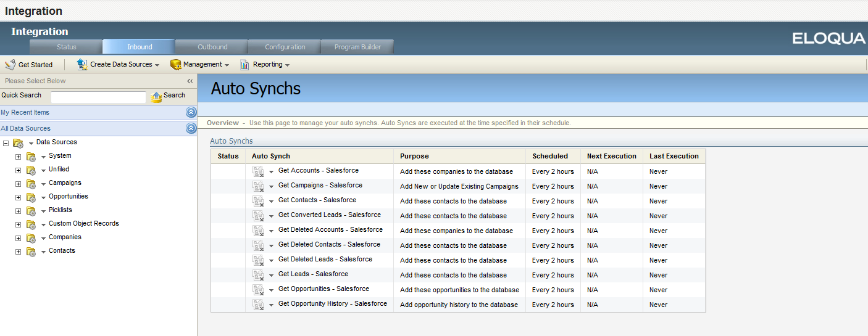Image resolution: width=868 pixels, height=336 pixels.
Task: Collapse the All Data Sources section
Action: [x=191, y=128]
